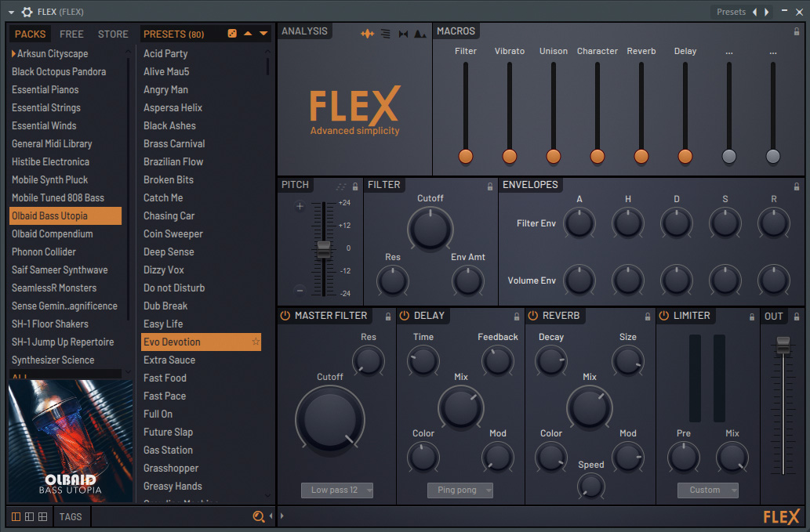This screenshot has width=810, height=532.
Task: Open the plugin menu arrow beside FLEX title
Action: pyautogui.click(x=11, y=13)
